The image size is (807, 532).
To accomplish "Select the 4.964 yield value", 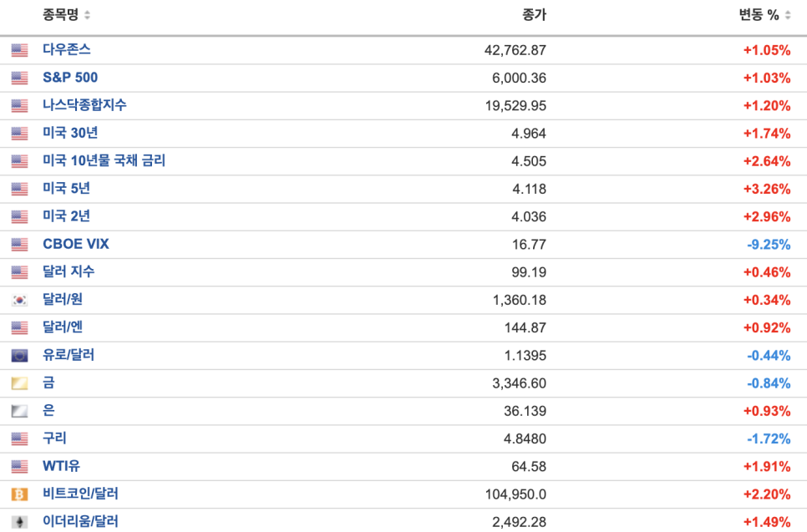I will click(529, 134).
